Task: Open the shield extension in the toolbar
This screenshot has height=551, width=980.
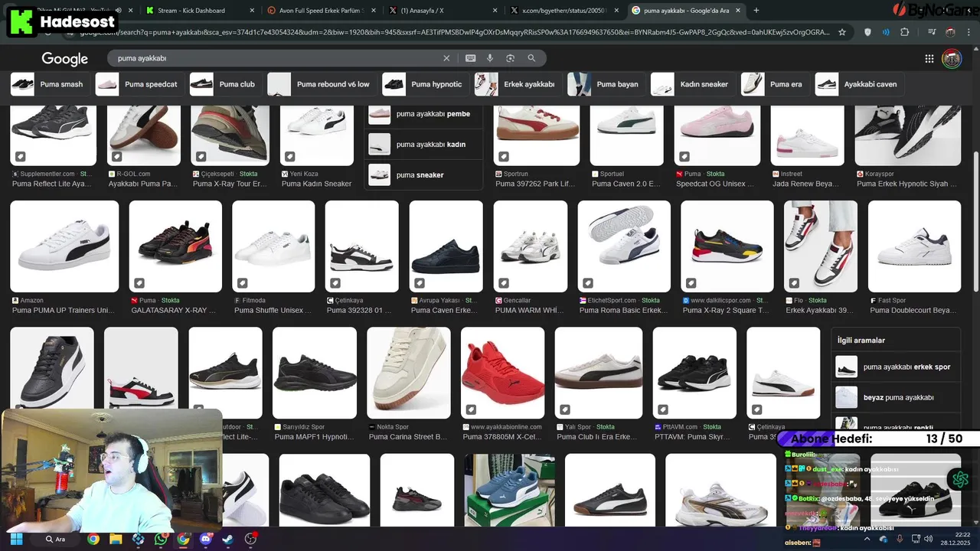Action: click(867, 32)
